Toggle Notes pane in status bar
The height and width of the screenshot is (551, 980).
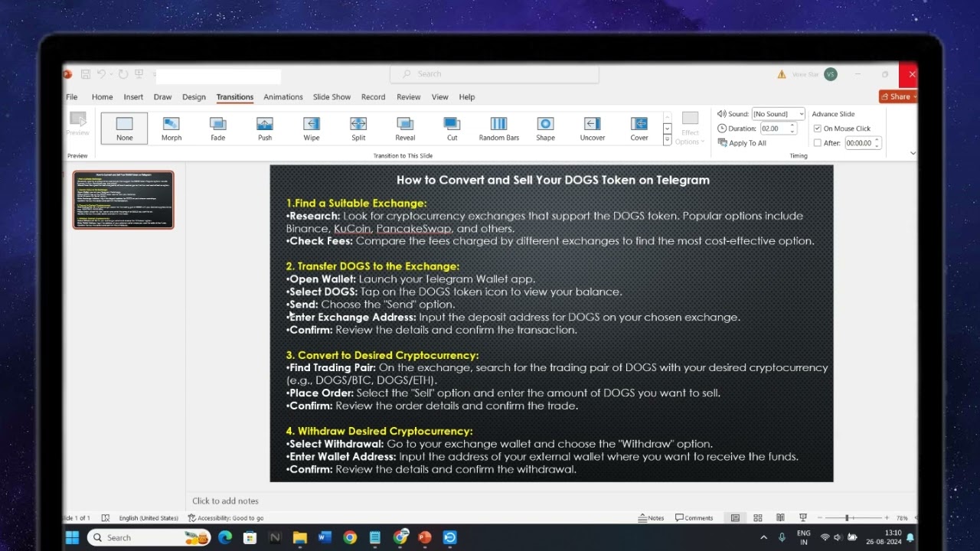(651, 518)
